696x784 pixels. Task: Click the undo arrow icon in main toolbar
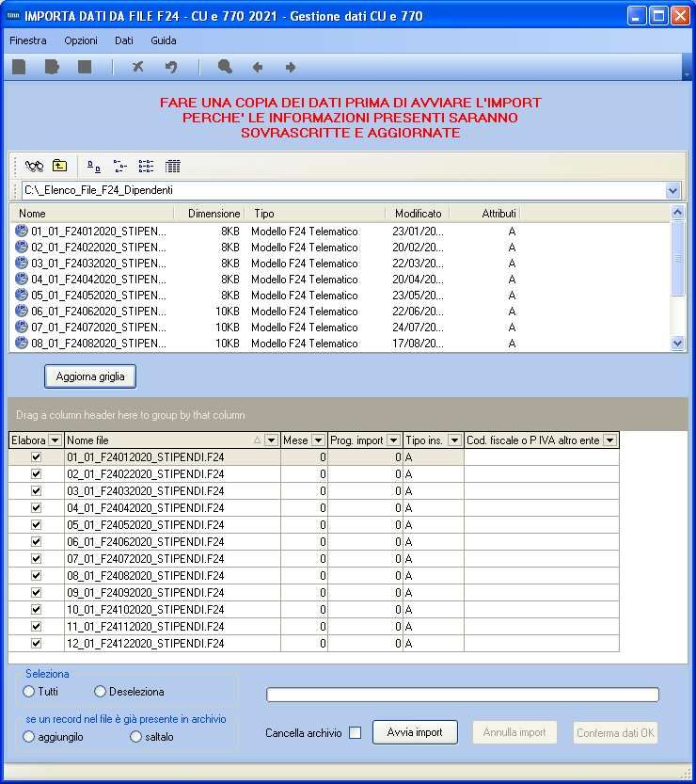[171, 67]
